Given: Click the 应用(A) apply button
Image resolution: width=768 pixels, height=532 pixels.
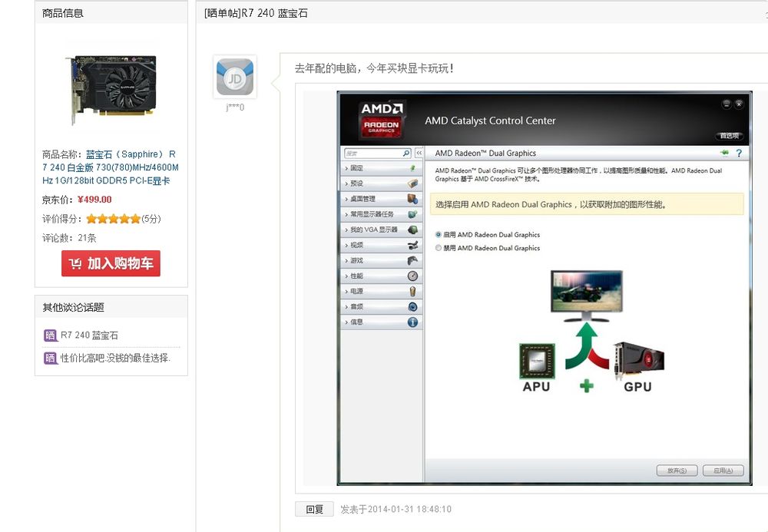Looking at the screenshot, I should point(723,471).
